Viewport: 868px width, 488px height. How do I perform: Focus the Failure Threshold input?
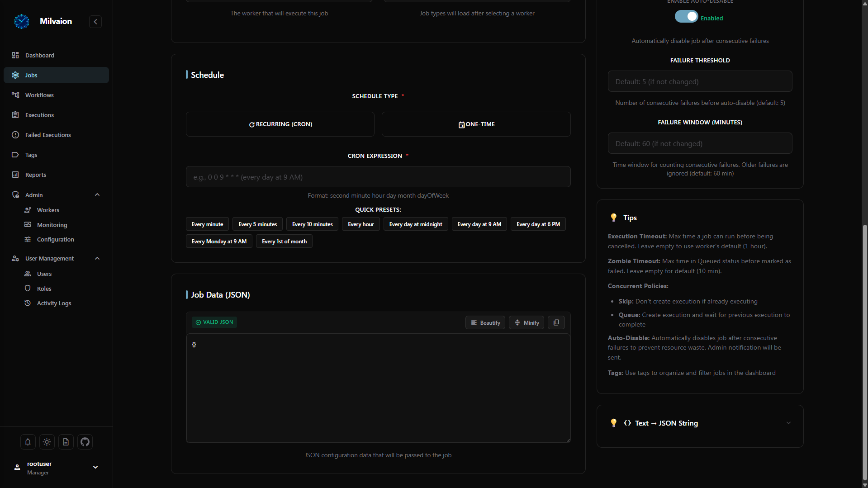pyautogui.click(x=700, y=81)
